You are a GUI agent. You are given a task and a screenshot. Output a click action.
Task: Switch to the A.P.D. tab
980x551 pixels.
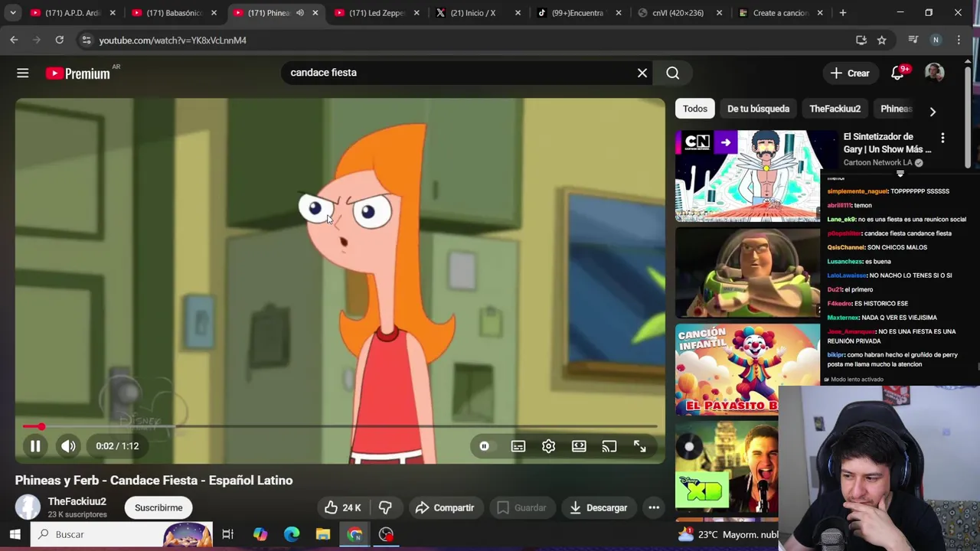(x=73, y=13)
